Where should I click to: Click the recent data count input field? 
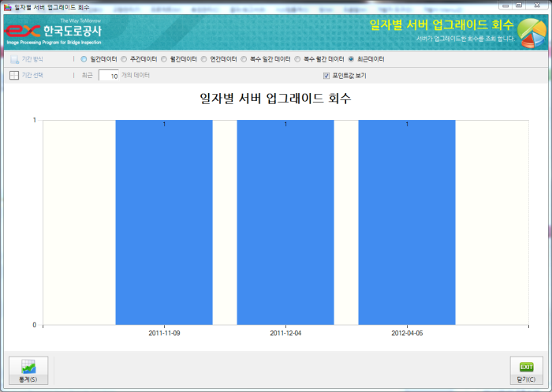tap(109, 76)
